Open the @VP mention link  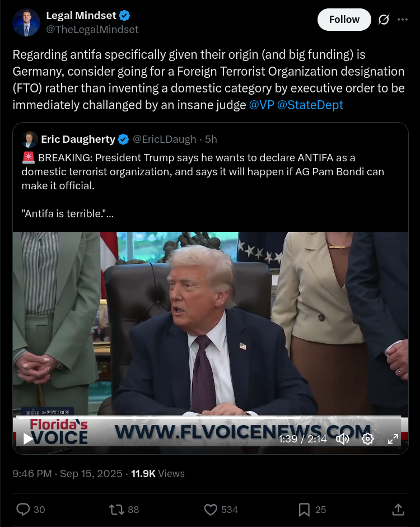pos(262,105)
